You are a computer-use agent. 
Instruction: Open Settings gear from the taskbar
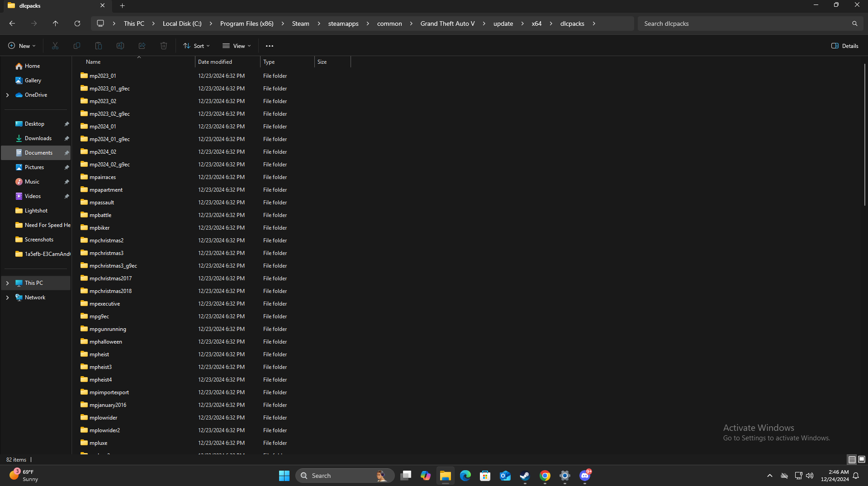pyautogui.click(x=565, y=476)
